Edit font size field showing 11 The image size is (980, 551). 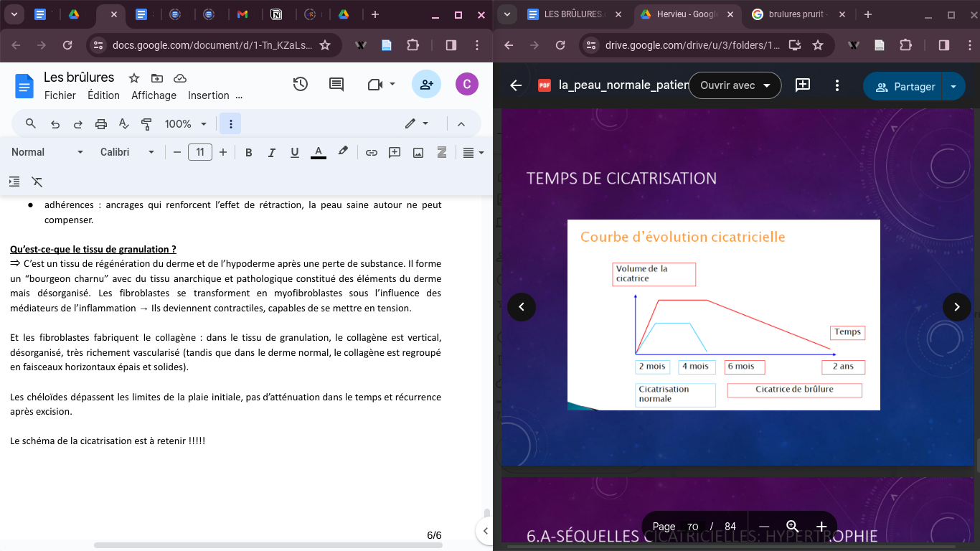(200, 152)
